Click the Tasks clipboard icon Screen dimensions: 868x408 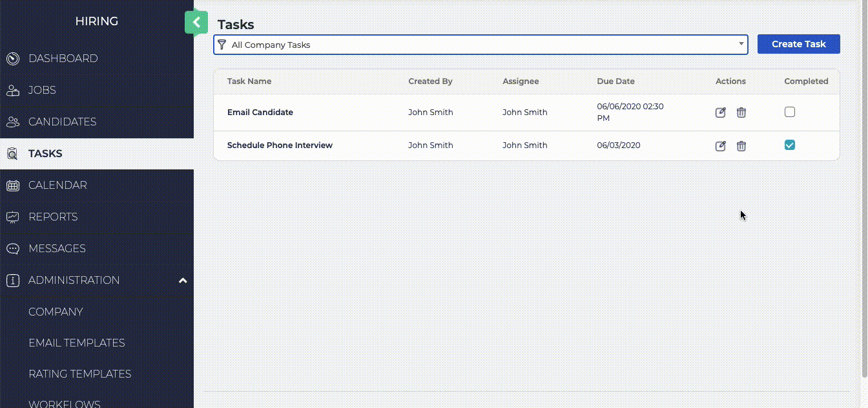12,153
